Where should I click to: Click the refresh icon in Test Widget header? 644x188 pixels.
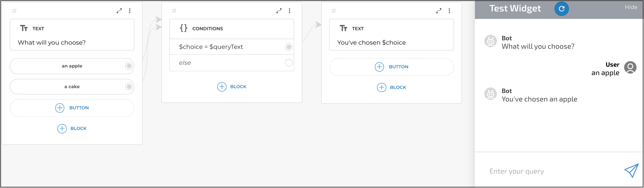point(561,9)
